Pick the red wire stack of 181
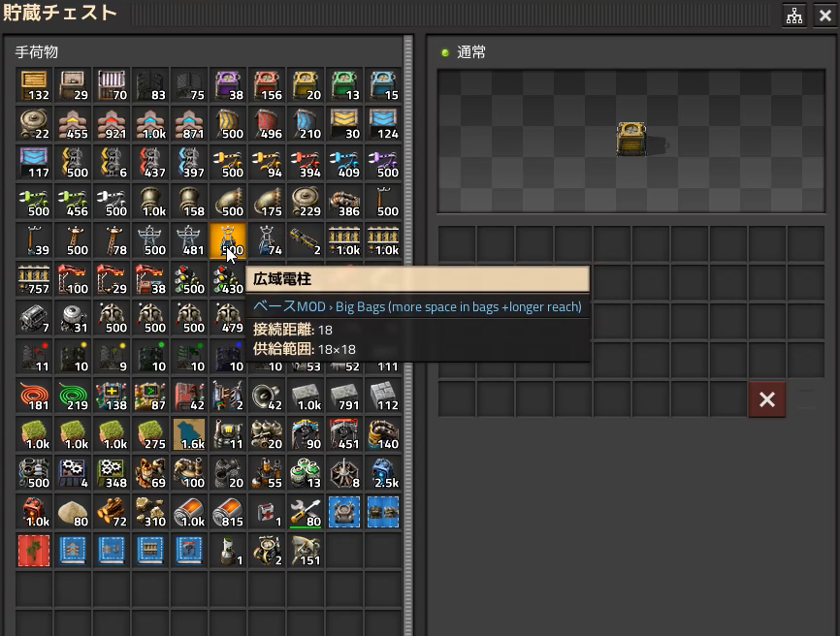 tap(34, 397)
